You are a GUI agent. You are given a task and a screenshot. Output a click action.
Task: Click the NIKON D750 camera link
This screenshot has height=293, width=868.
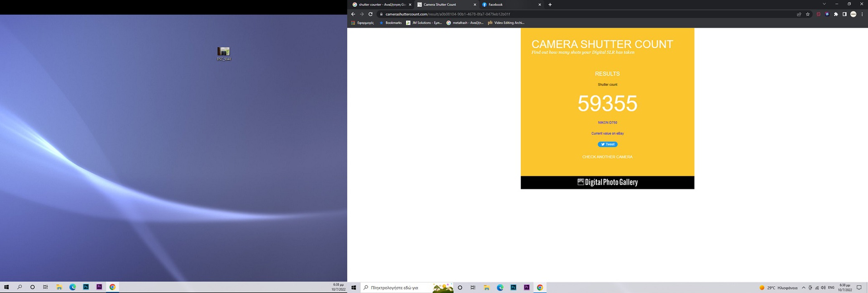tap(607, 123)
